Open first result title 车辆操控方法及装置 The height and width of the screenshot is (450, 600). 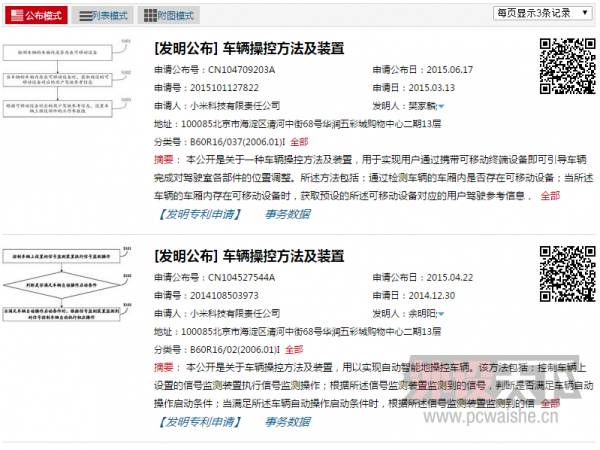[249, 48]
